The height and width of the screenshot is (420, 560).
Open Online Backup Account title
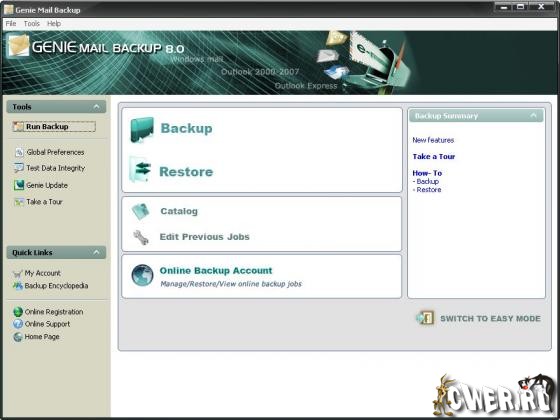(216, 271)
